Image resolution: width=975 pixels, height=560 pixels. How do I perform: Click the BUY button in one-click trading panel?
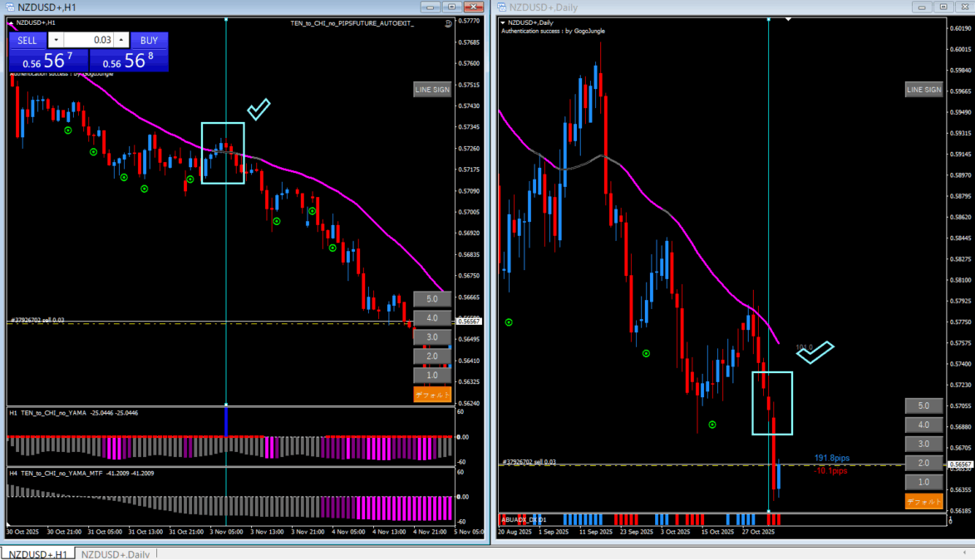(149, 40)
